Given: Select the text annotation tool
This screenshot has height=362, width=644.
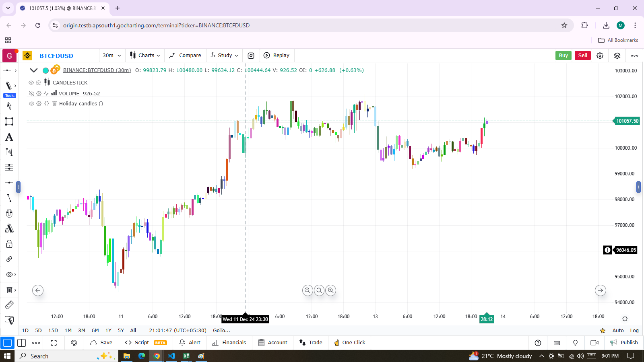Looking at the screenshot, I should [9, 137].
